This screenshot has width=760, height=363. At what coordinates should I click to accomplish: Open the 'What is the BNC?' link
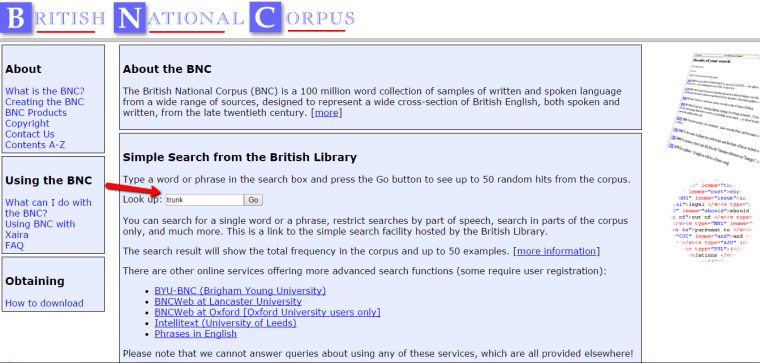pyautogui.click(x=45, y=91)
